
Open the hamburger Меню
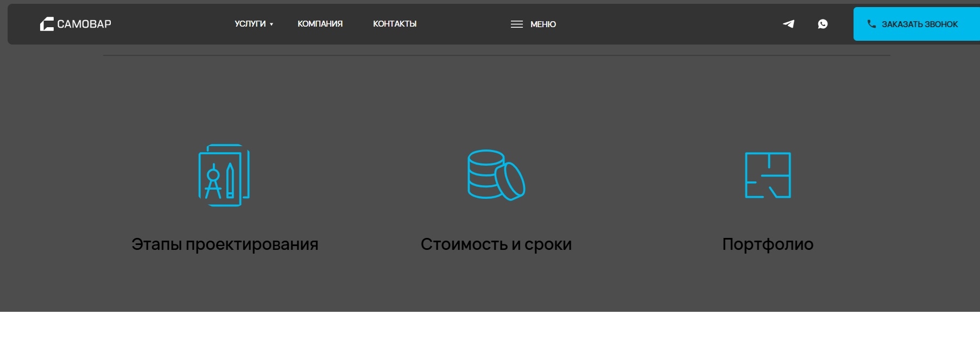pos(533,24)
